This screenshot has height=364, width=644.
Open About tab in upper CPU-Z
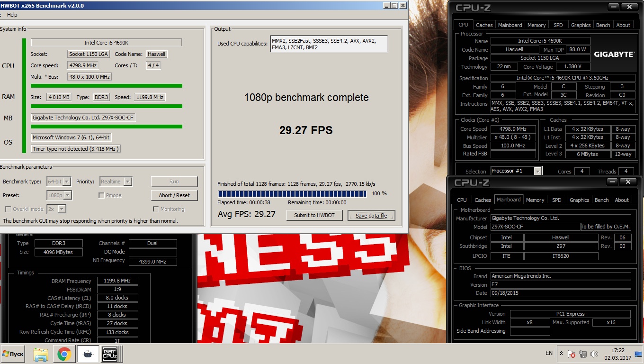623,25
